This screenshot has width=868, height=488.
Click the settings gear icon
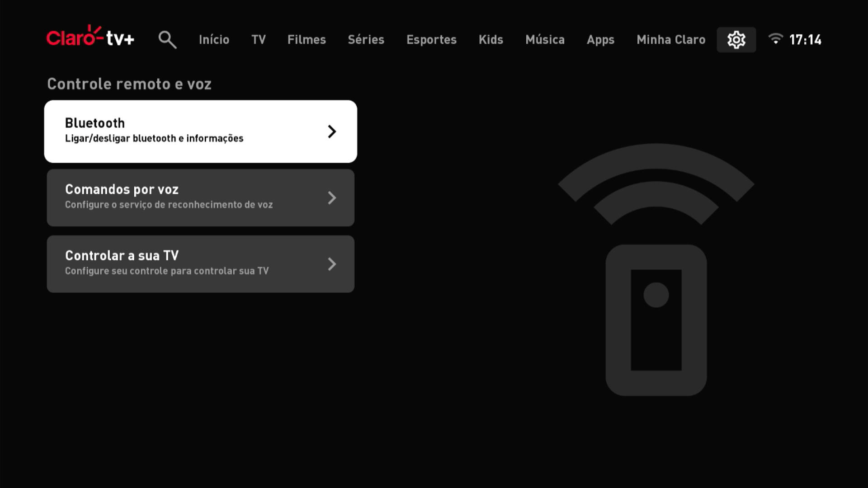coord(736,39)
